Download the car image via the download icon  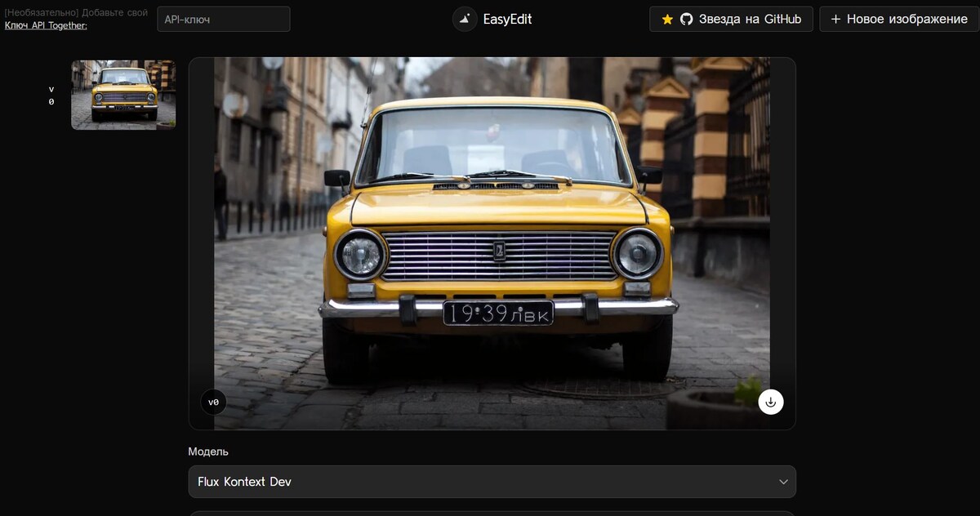coord(771,402)
